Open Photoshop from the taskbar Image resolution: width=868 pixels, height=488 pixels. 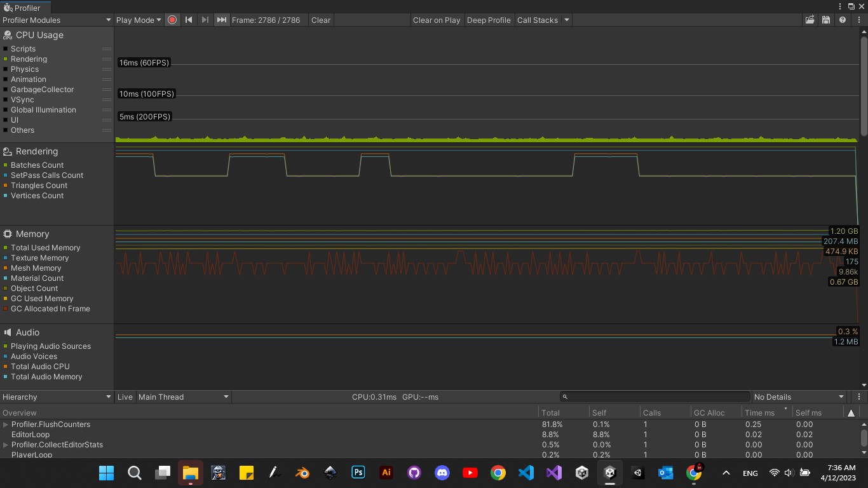(358, 473)
